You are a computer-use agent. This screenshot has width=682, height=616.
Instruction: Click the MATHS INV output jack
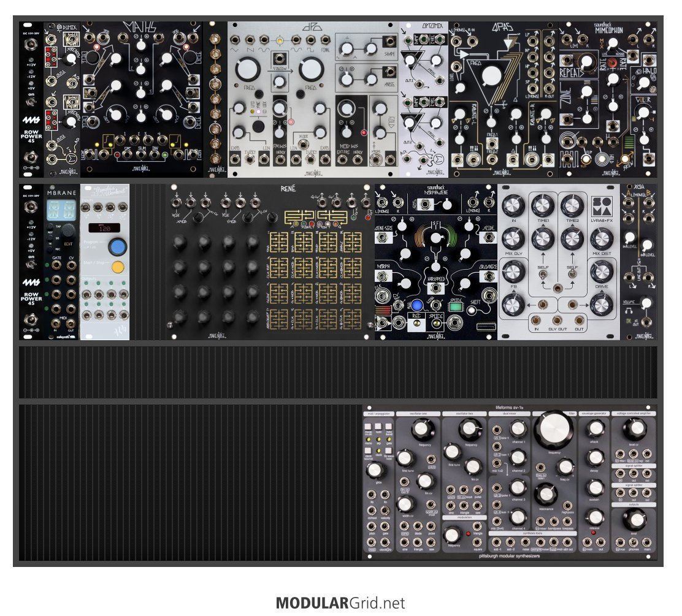point(155,154)
